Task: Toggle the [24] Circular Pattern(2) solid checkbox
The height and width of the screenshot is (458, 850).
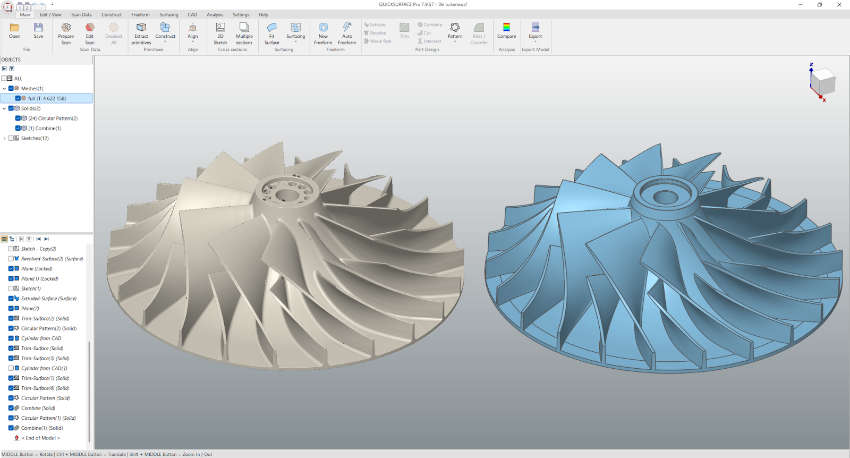Action: [x=18, y=118]
